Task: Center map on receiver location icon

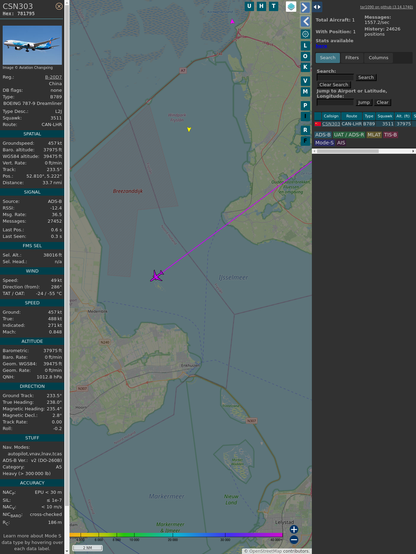Action: [x=305, y=34]
